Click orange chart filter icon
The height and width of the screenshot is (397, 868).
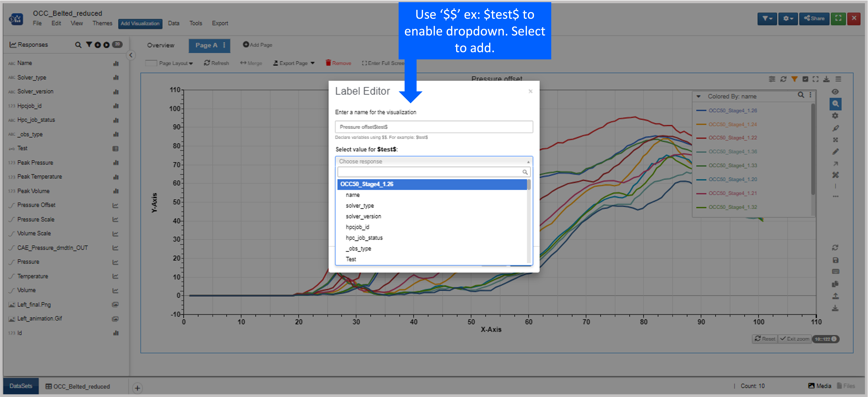point(794,79)
